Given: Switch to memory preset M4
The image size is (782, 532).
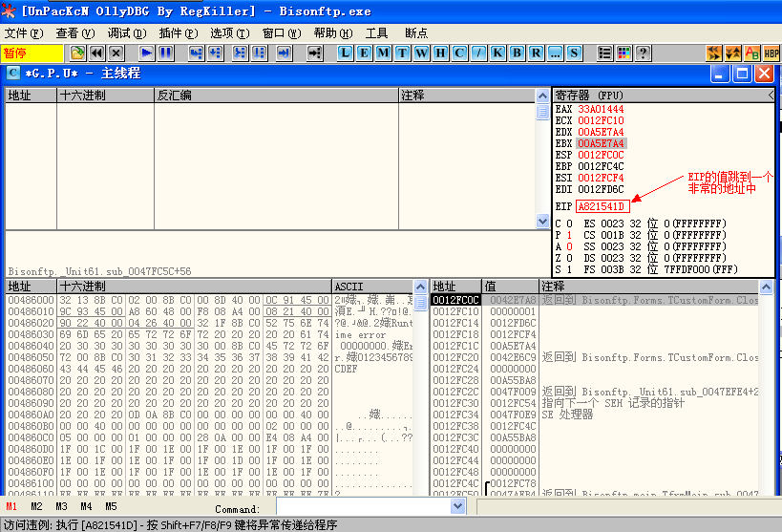Looking at the screenshot, I should tap(86, 506).
